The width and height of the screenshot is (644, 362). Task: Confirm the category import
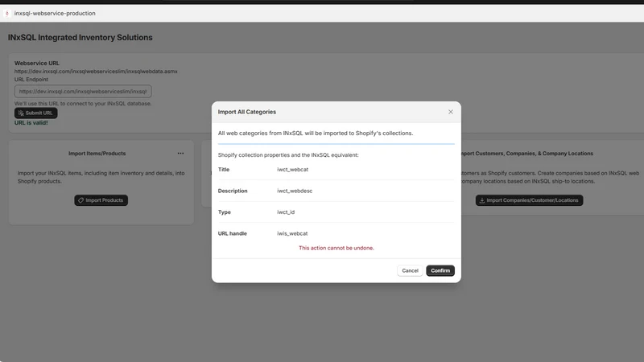point(440,270)
